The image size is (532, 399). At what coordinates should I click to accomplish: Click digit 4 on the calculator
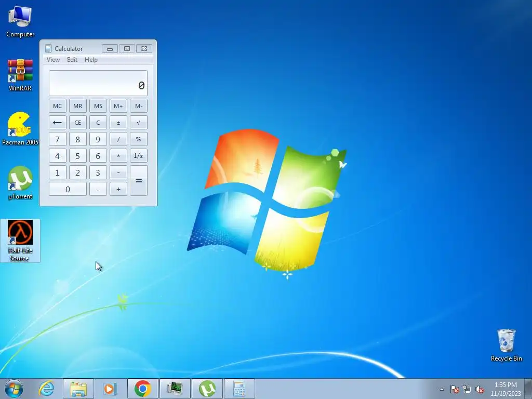point(57,156)
